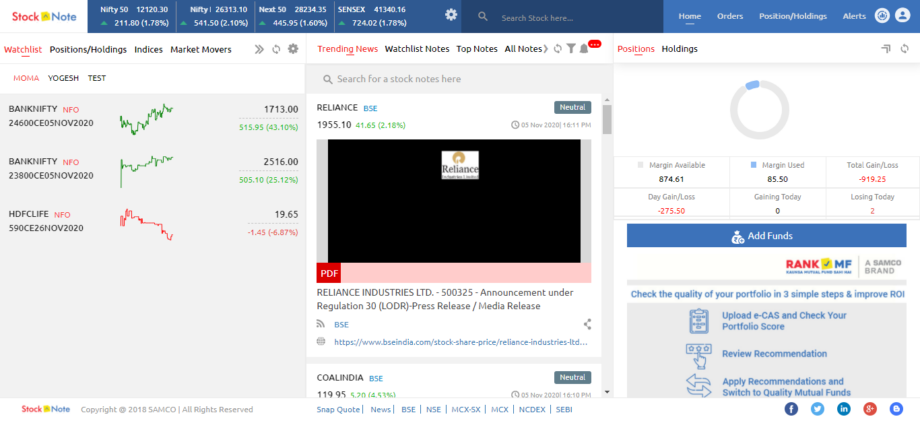The height and width of the screenshot is (421, 920).
Task: Switch to All Notes tab
Action: click(x=523, y=49)
